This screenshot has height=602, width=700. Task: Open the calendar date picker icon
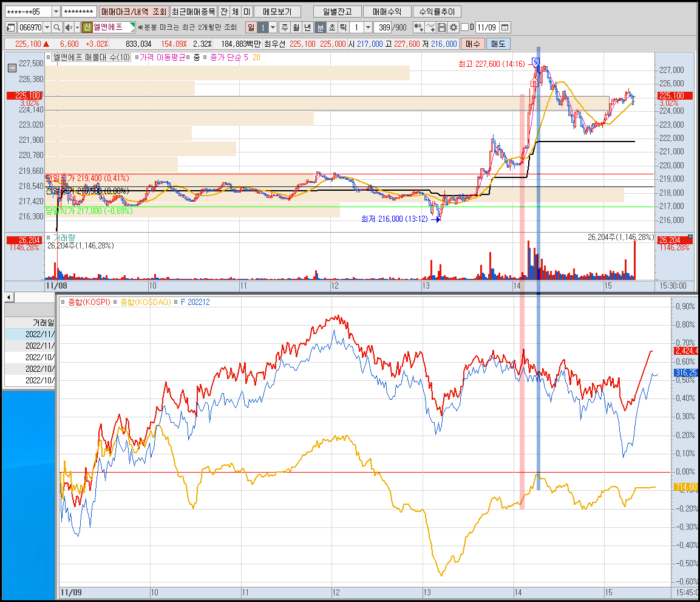[505, 28]
